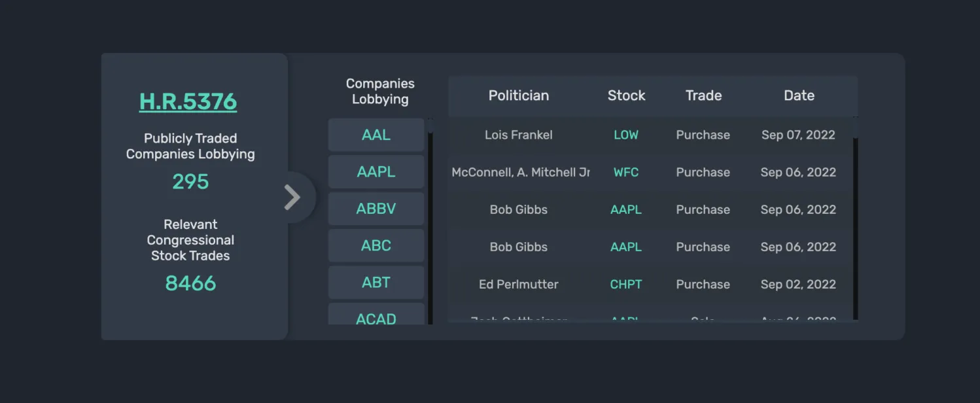Open the CHPT stock ticker link

pos(626,285)
